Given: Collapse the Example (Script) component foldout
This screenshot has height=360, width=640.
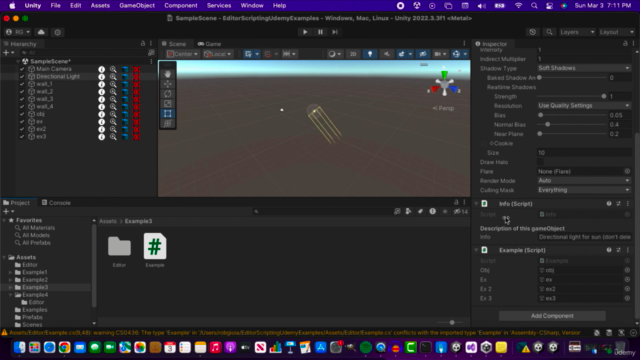Looking at the screenshot, I should tap(476, 250).
